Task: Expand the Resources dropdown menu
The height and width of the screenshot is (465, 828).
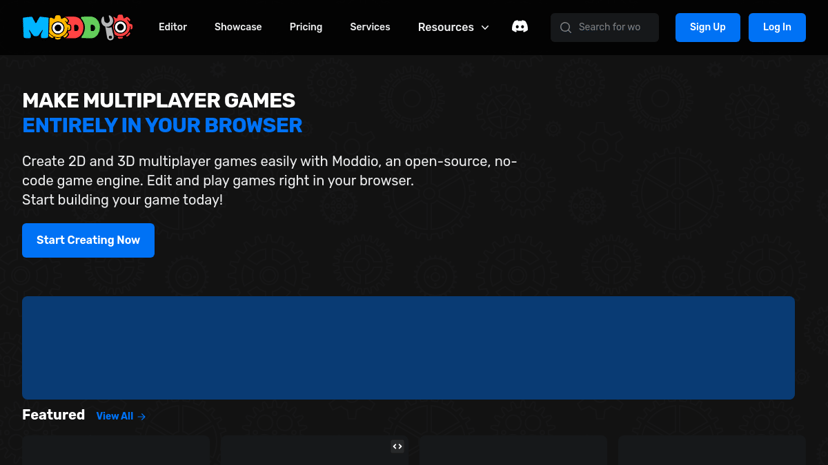Action: point(453,27)
